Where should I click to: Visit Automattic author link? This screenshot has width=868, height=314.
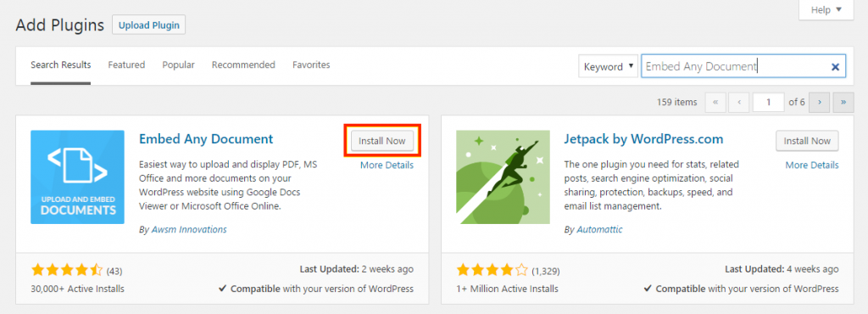pyautogui.click(x=599, y=229)
